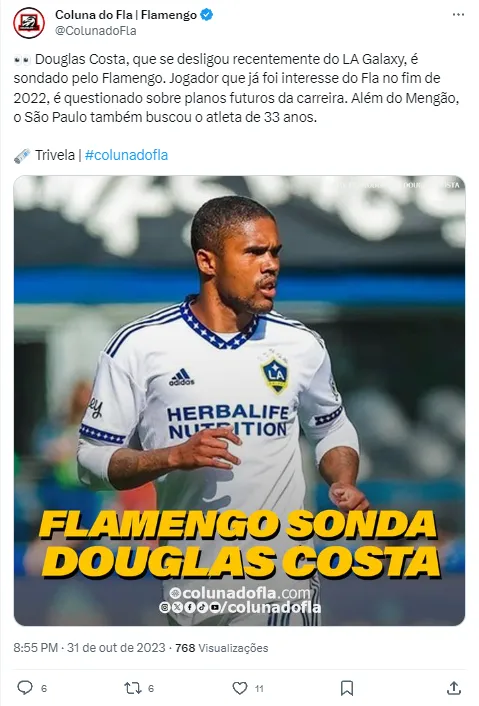Open the share upload icon
Screen dimensions: 479x706
(454, 688)
